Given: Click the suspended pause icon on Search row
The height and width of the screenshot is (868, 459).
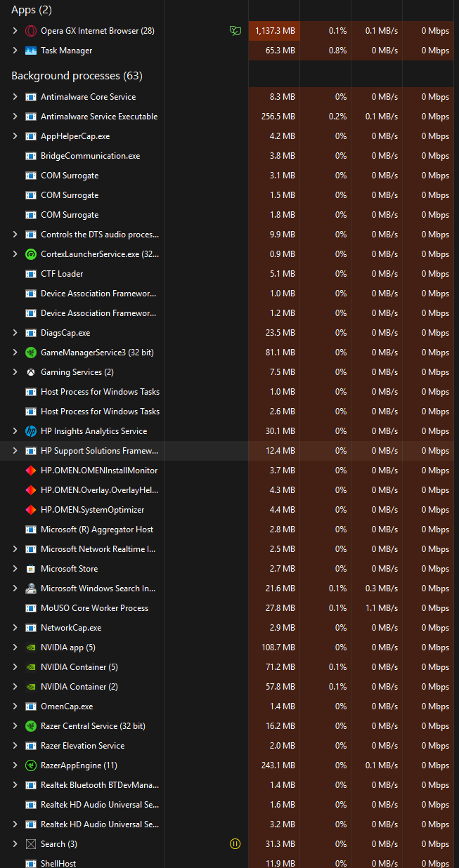Looking at the screenshot, I should 235,844.
